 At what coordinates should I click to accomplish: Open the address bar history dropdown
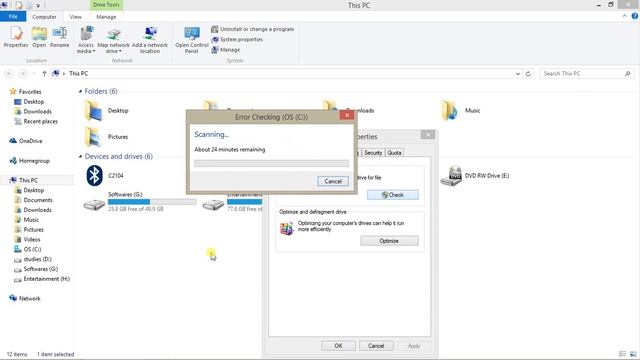coord(518,74)
